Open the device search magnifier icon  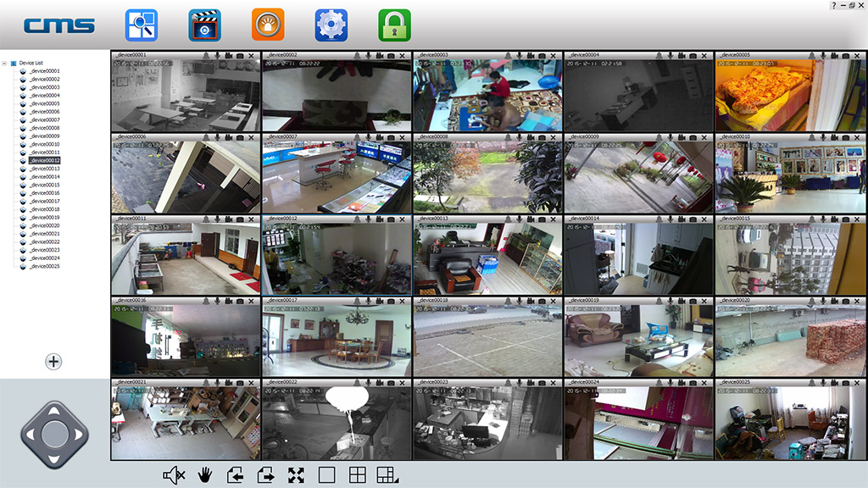coord(142,25)
